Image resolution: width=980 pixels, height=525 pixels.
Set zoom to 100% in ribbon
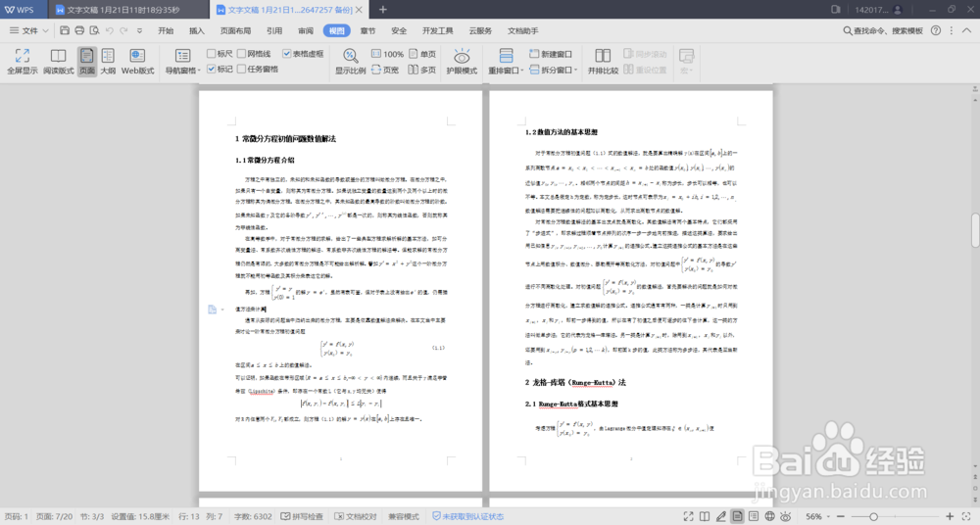[387, 54]
